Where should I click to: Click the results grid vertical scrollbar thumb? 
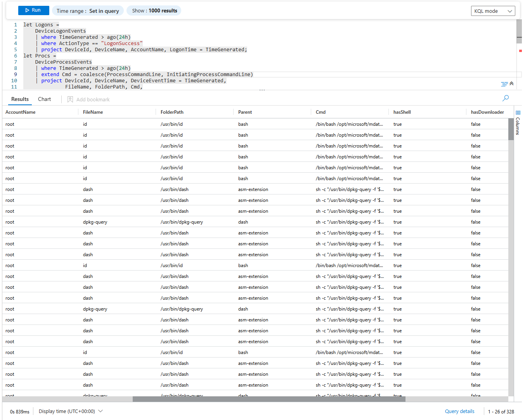(x=511, y=129)
